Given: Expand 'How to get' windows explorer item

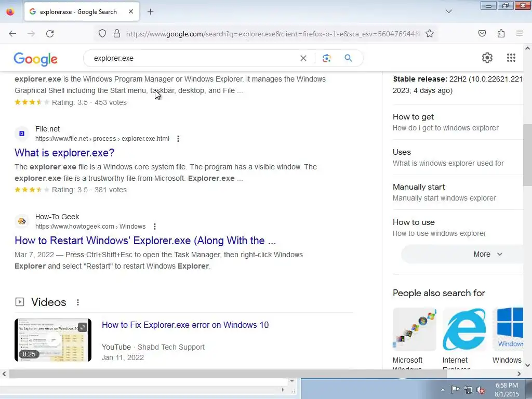Looking at the screenshot, I should tap(457, 122).
